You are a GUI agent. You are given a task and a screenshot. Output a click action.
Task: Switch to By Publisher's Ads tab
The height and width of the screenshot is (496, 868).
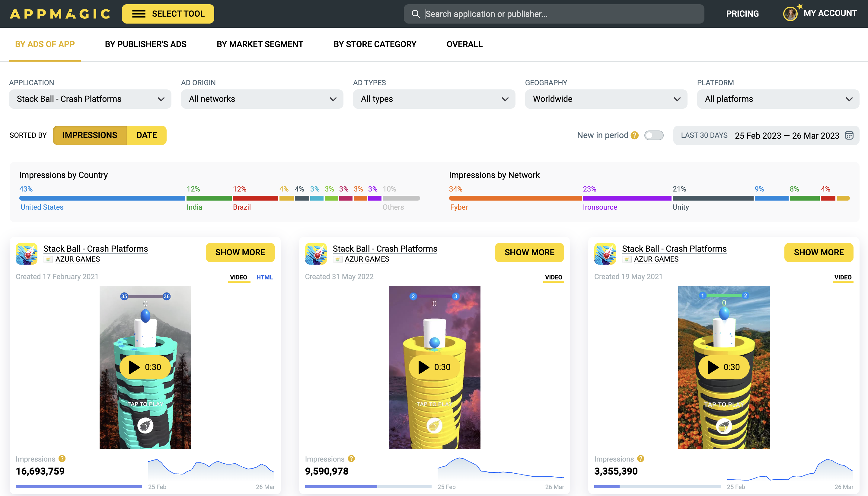146,44
